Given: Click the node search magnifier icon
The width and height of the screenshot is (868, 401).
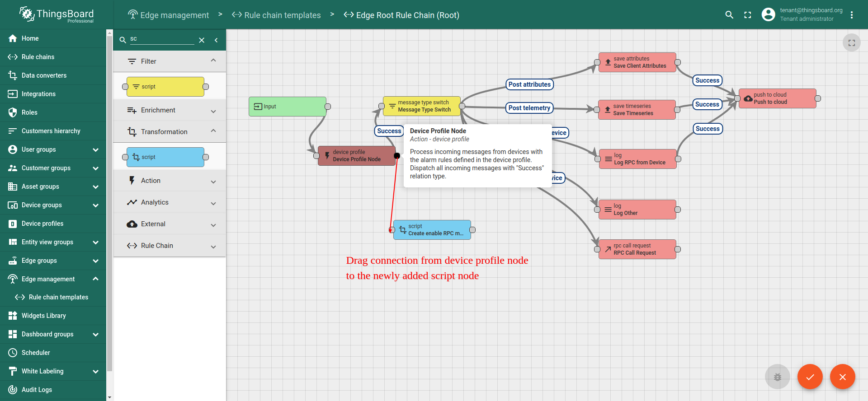Looking at the screenshot, I should (123, 40).
